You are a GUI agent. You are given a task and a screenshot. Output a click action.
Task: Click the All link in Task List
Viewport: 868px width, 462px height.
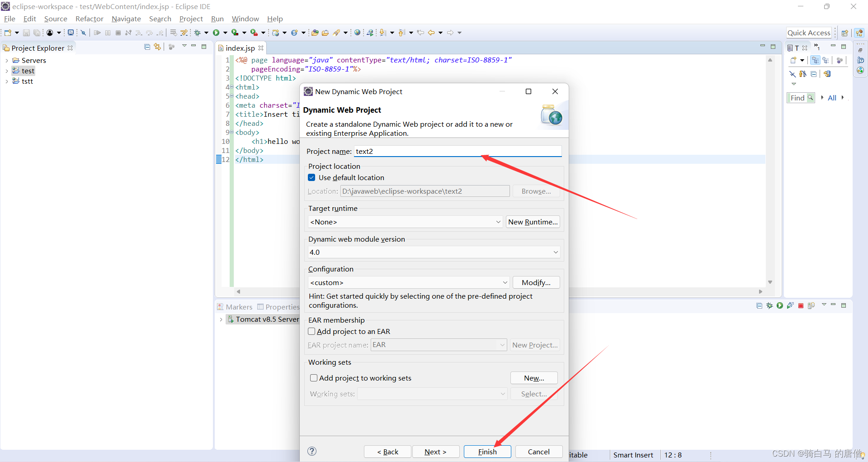(832, 98)
